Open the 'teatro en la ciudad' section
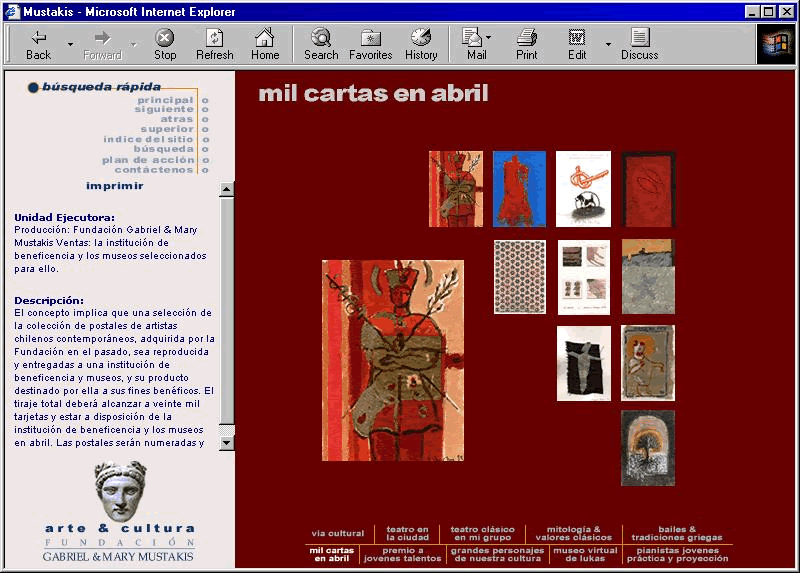The height and width of the screenshot is (573, 800). point(408,533)
